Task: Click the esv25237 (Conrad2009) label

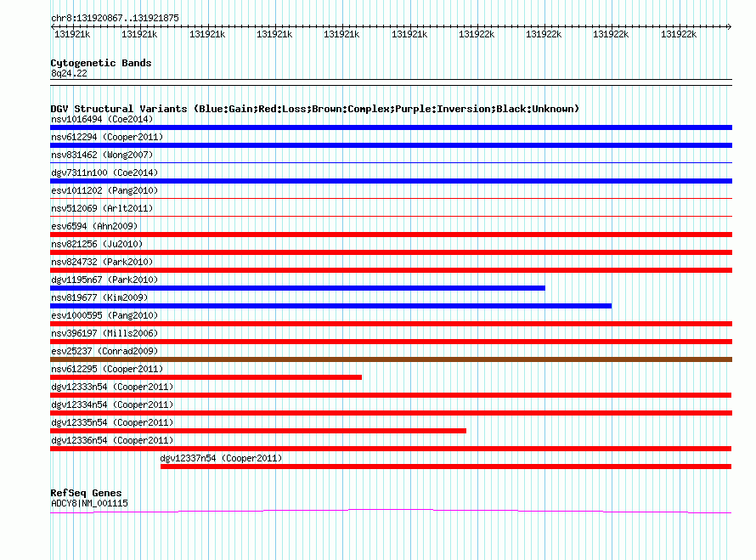Action: tap(104, 351)
